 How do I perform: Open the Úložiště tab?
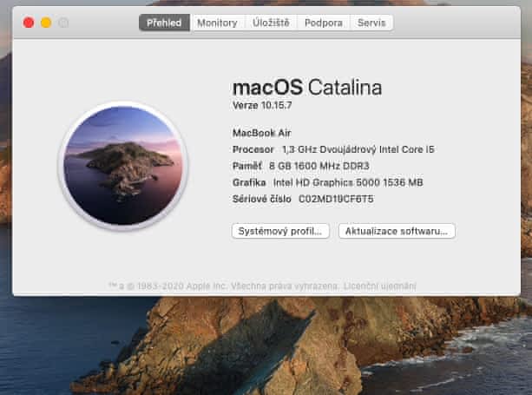click(271, 23)
